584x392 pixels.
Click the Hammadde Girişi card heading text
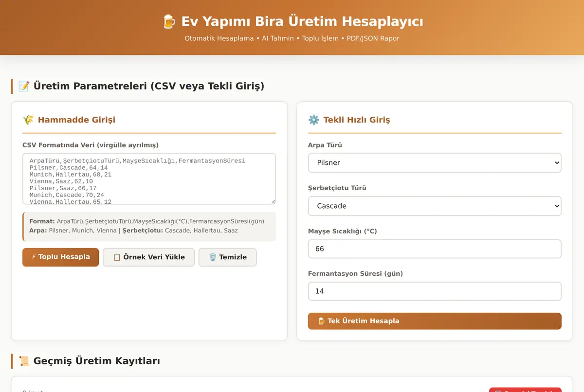click(x=76, y=120)
